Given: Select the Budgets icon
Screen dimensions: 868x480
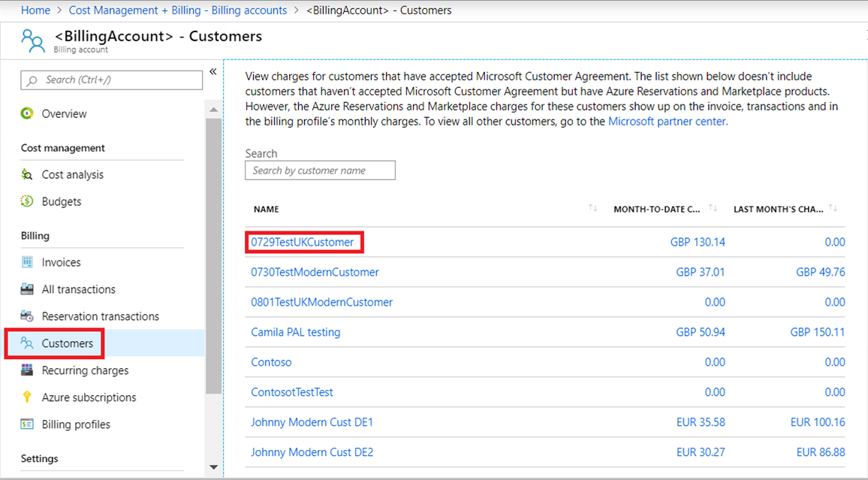Looking at the screenshot, I should (x=28, y=201).
